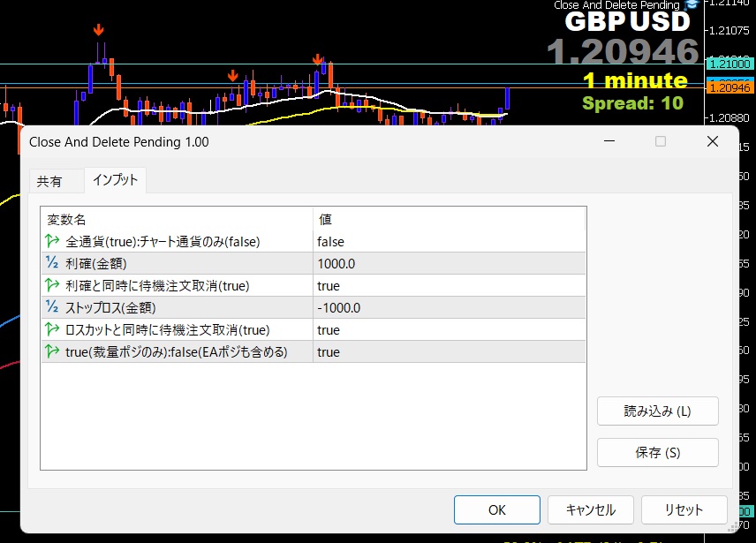756x543 pixels.
Task: Edit the false value for 全通貨
Action: 450,241
